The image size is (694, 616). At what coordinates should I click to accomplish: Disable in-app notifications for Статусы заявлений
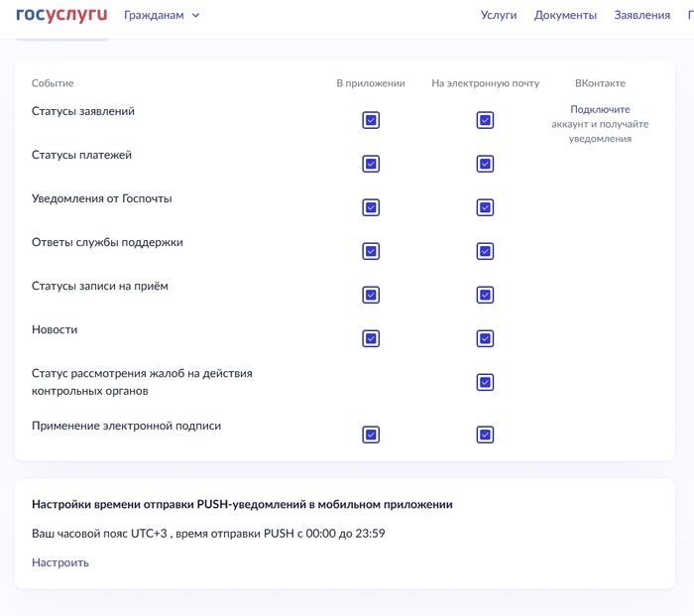coord(371,120)
